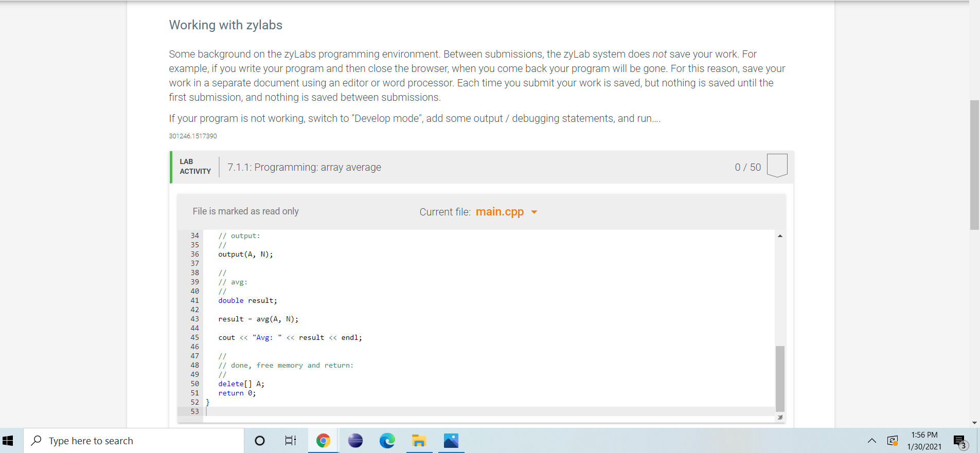This screenshot has height=453, width=980.
Task: Place cursor on empty line 53
Action: pos(489,411)
